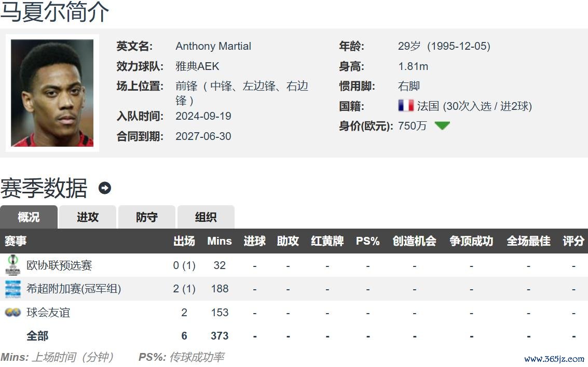
Task: Open the 防守 tab
Action: (x=147, y=217)
